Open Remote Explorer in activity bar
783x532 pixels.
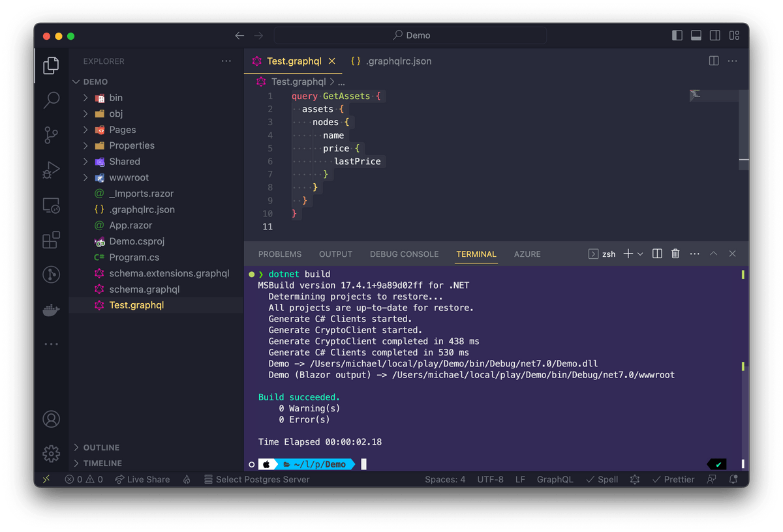pyautogui.click(x=51, y=205)
